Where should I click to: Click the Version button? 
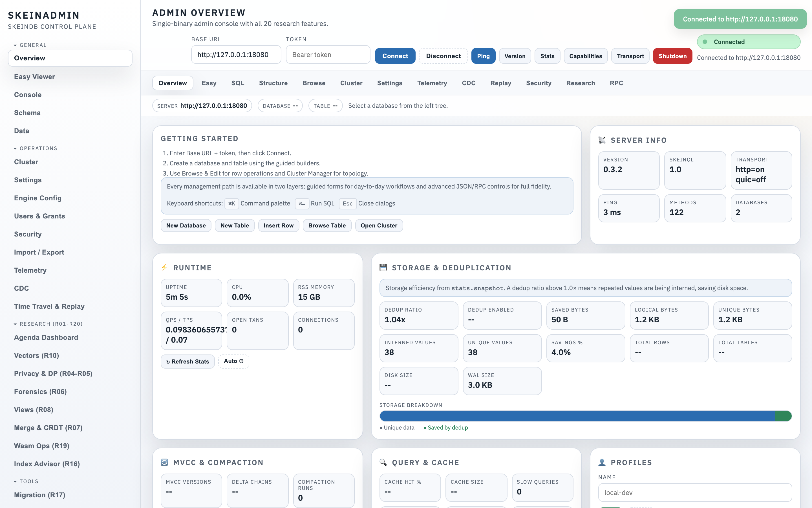click(x=515, y=56)
